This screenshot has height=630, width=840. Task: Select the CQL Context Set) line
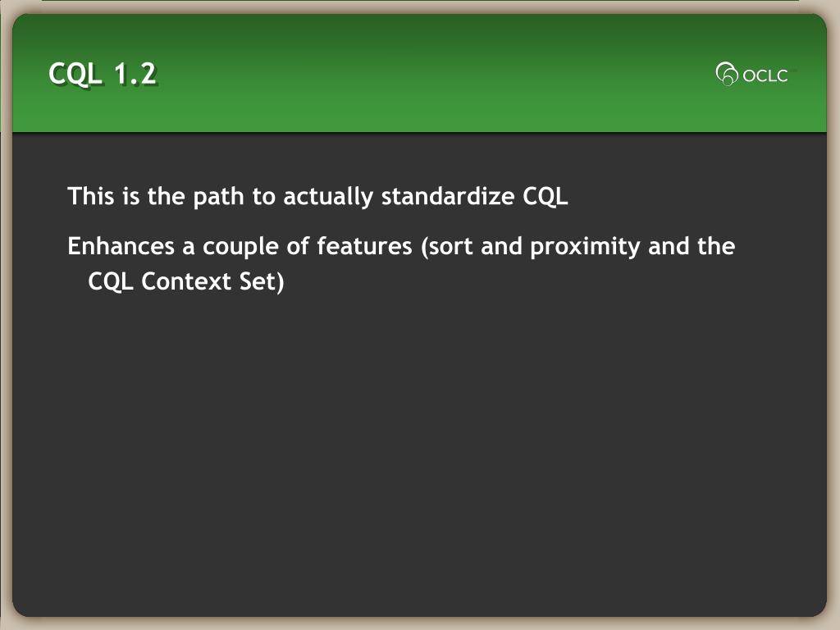coord(186,282)
